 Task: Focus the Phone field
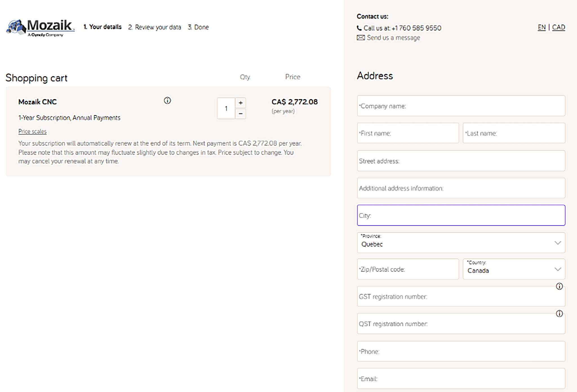(461, 351)
